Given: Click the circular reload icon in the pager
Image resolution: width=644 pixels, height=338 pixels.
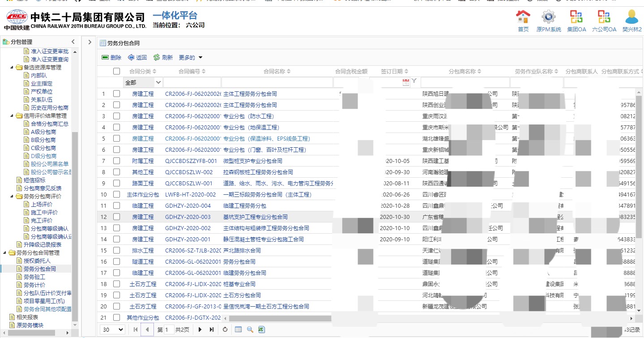Looking at the screenshot, I should (225, 329).
